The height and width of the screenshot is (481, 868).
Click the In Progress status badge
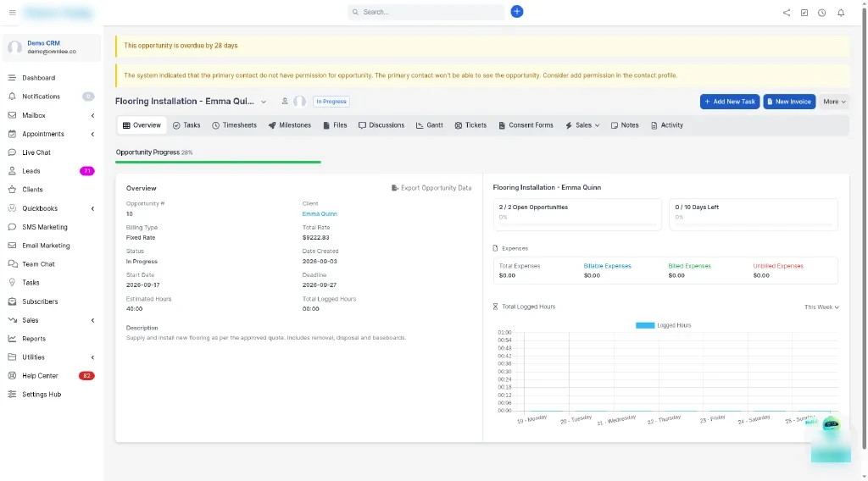(331, 102)
